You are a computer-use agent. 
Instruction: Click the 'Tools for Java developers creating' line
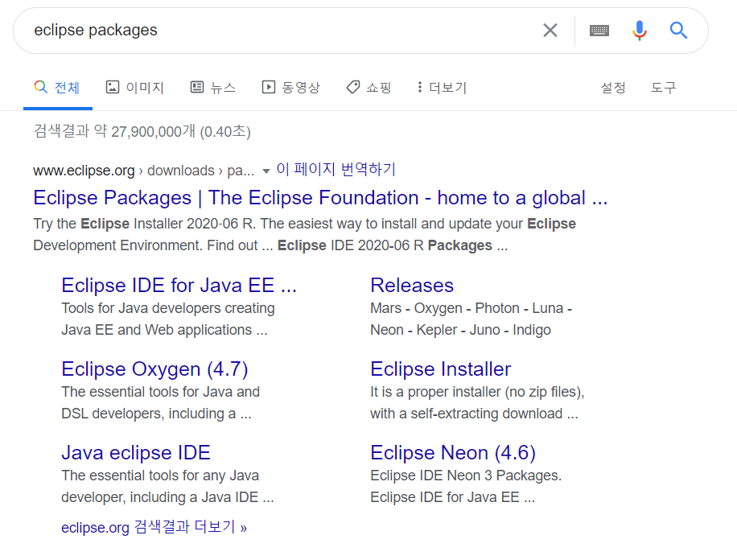(168, 308)
